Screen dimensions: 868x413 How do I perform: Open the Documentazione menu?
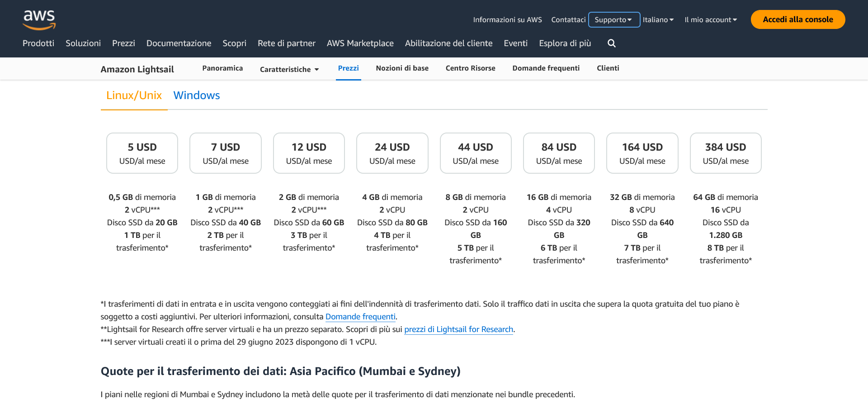(179, 43)
